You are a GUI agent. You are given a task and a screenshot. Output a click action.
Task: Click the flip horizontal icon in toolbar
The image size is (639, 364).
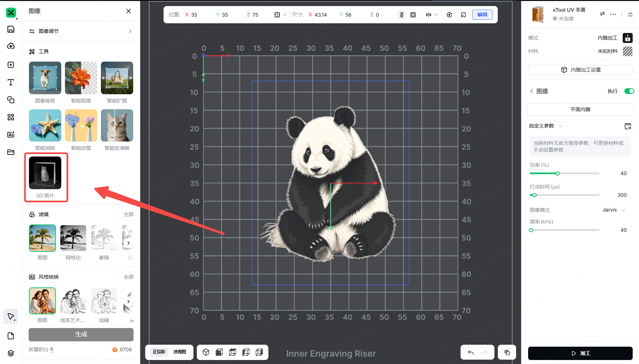[x=429, y=15]
